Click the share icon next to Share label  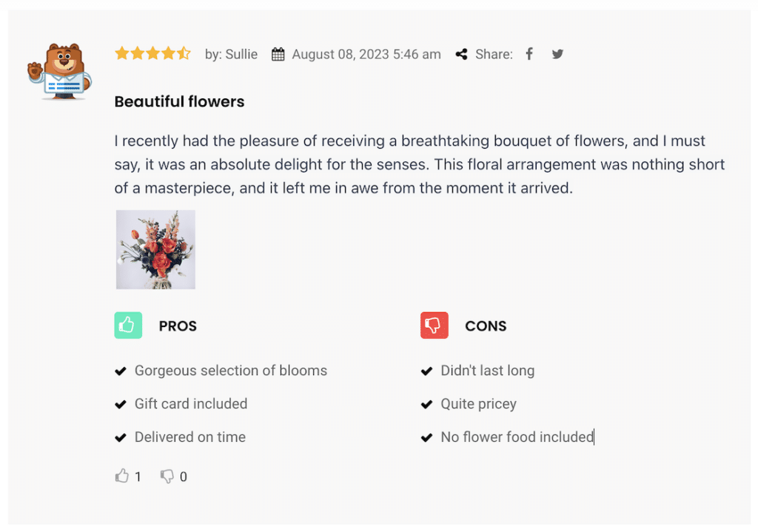[460, 54]
